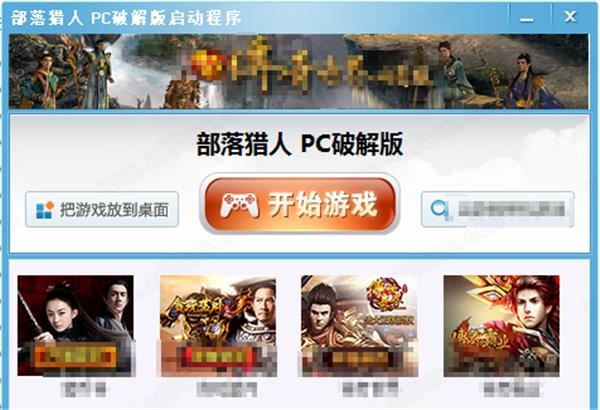The width and height of the screenshot is (600, 410).
Task: Open the top banner advertisement
Action: pos(298,71)
